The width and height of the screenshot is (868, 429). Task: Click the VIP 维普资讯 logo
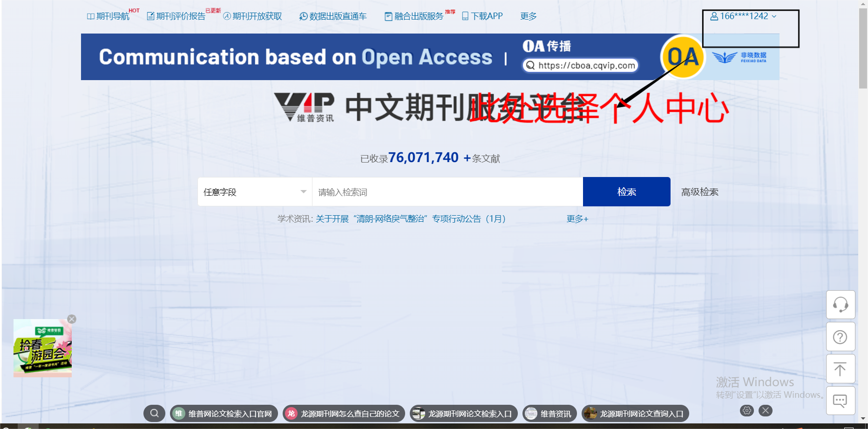(304, 107)
